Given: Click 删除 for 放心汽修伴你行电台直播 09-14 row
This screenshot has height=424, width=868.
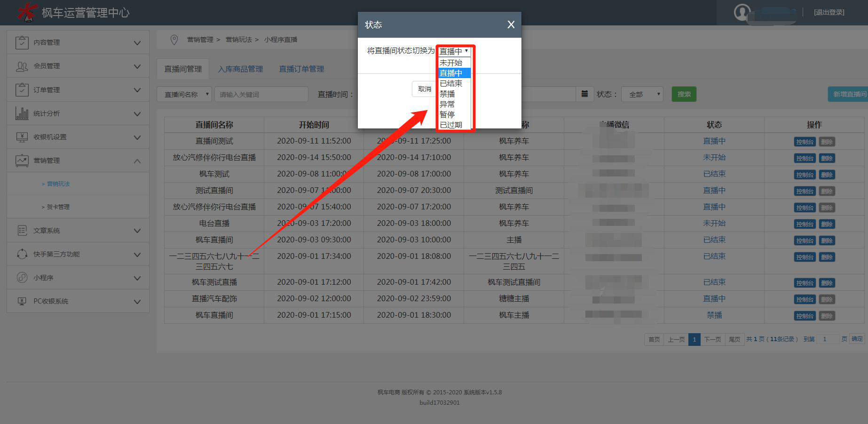Looking at the screenshot, I should (x=827, y=158).
